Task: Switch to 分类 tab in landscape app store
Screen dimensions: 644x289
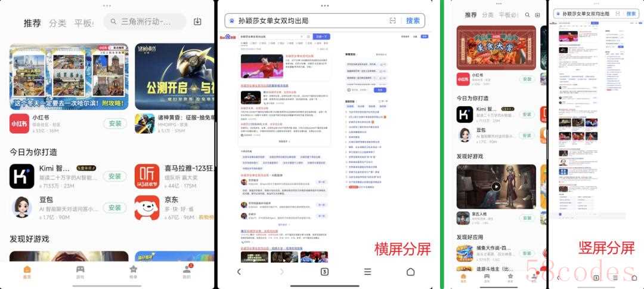Action: tap(57, 23)
